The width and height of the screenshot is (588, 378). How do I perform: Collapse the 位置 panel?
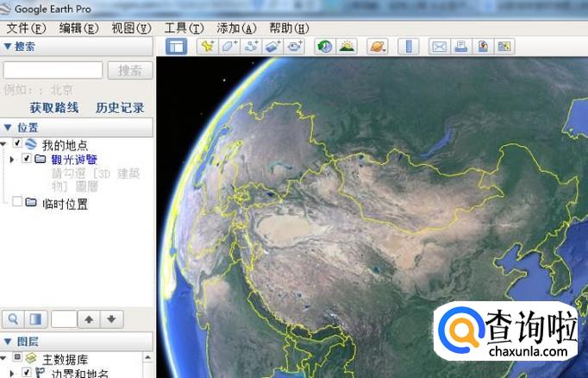tap(7, 128)
